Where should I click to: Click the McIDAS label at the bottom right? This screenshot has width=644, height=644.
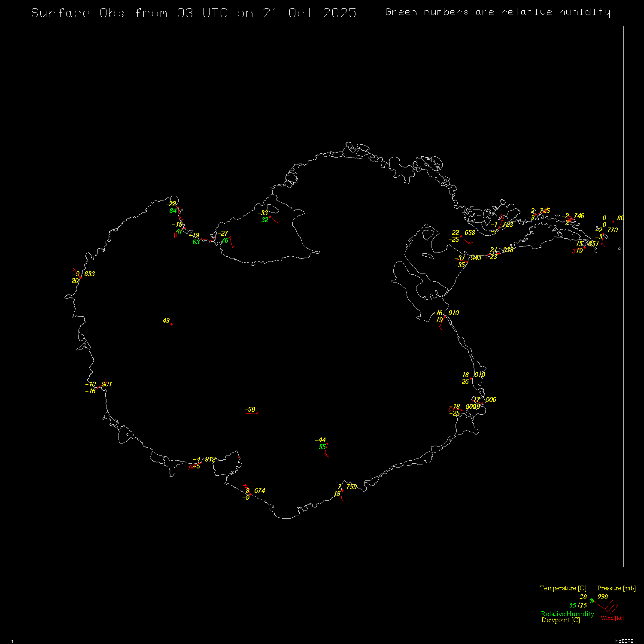[x=624, y=641]
